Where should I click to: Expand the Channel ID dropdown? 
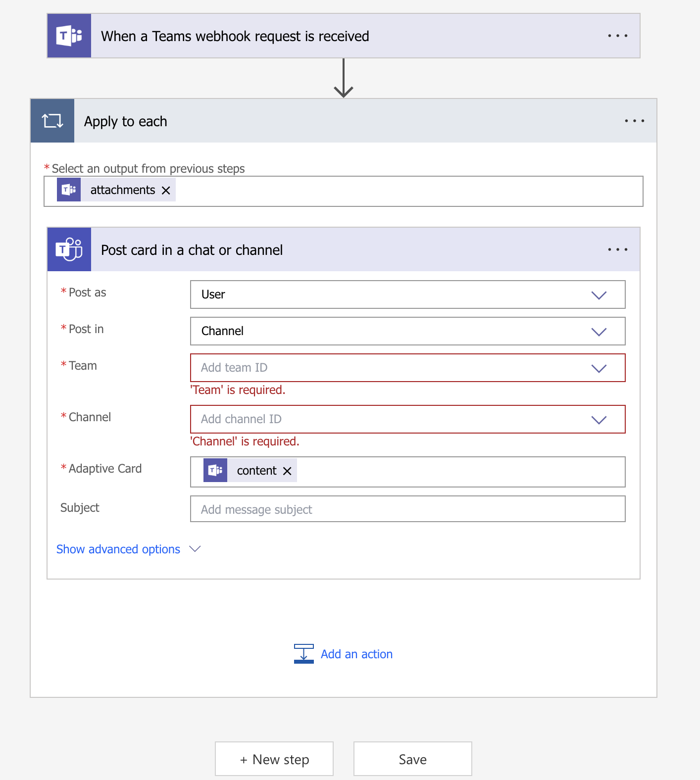point(599,420)
